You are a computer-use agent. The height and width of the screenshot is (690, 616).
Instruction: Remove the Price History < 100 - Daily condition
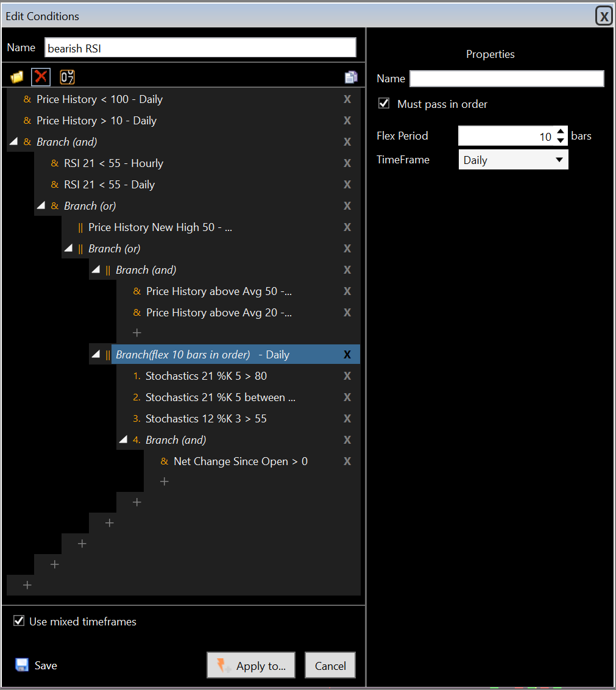pyautogui.click(x=347, y=99)
